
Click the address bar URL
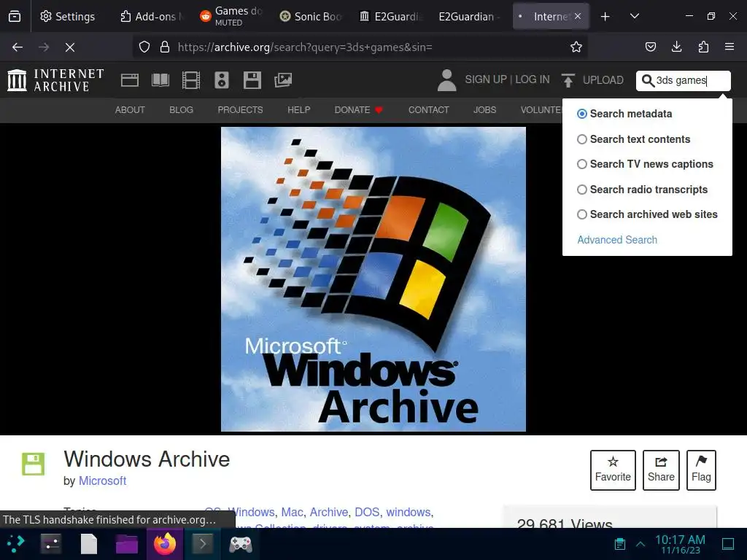[305, 47]
